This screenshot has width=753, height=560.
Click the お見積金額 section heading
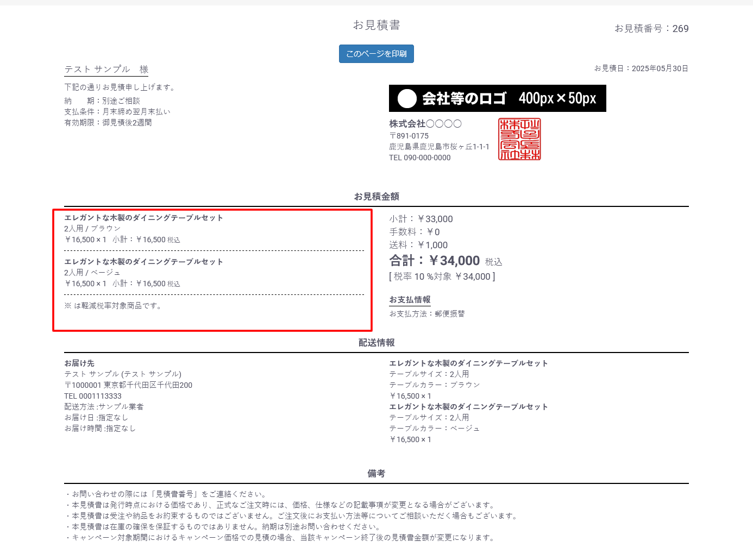(x=376, y=197)
